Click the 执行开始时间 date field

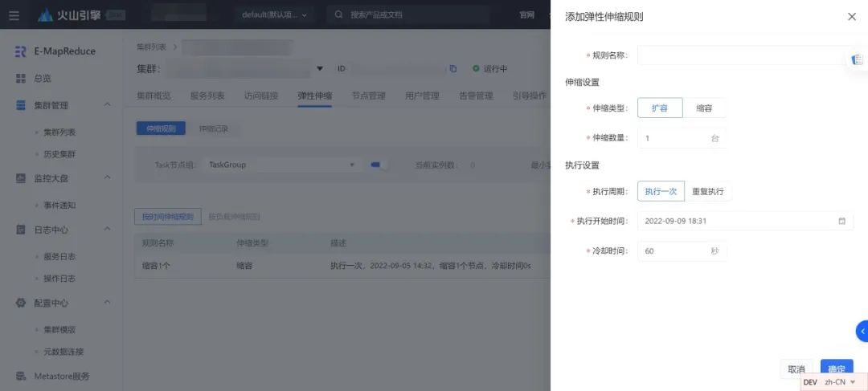pyautogui.click(x=745, y=221)
